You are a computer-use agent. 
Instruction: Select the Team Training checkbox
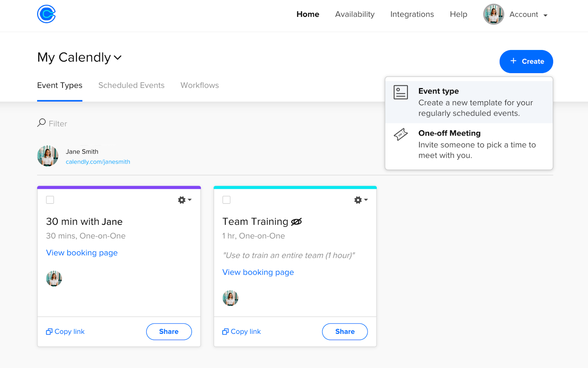[226, 200]
